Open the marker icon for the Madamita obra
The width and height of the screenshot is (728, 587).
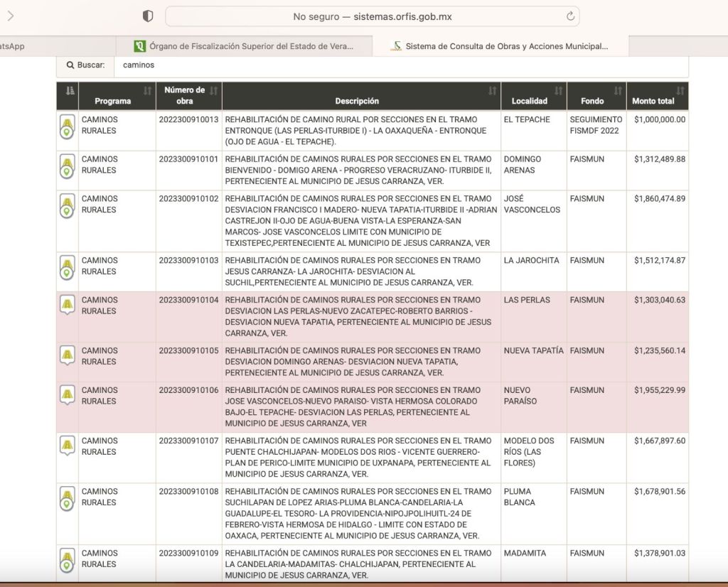click(x=67, y=560)
